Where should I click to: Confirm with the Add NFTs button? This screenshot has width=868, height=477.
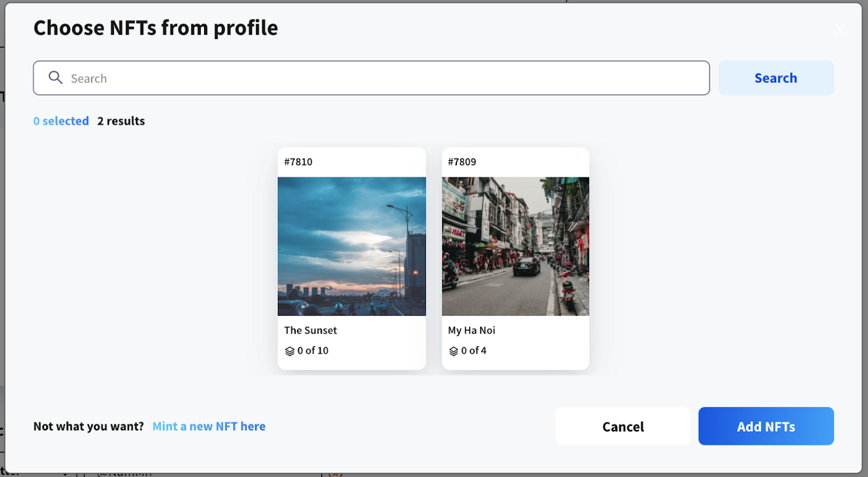(766, 426)
